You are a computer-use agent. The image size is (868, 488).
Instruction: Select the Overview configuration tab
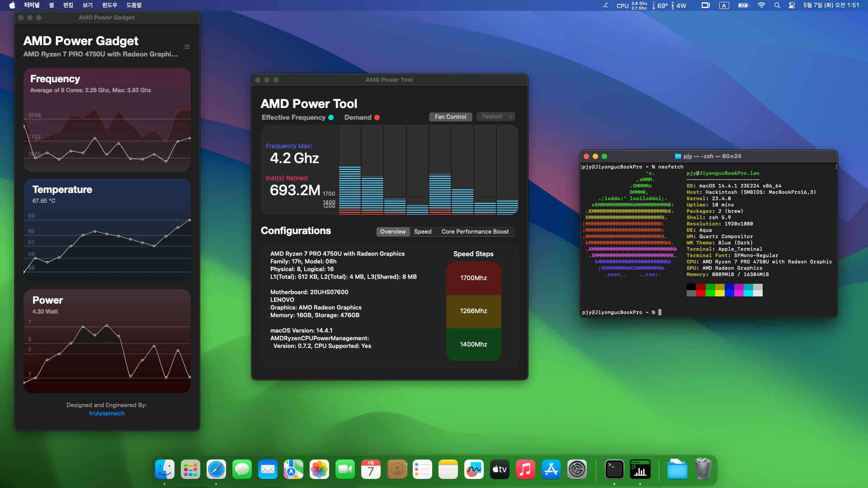click(x=393, y=232)
